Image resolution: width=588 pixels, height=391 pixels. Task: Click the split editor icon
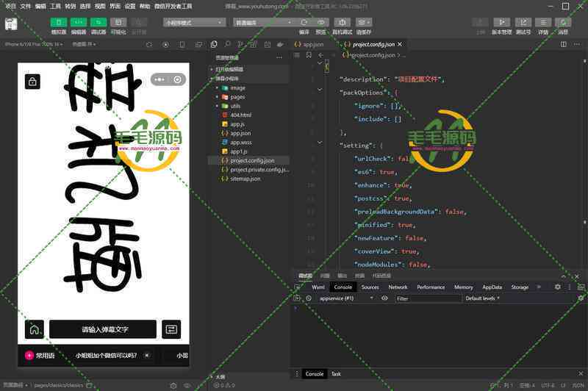coord(563,44)
